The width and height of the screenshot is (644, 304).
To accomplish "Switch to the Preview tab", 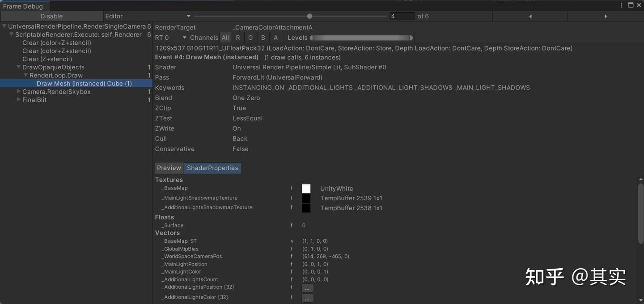I will coord(169,168).
